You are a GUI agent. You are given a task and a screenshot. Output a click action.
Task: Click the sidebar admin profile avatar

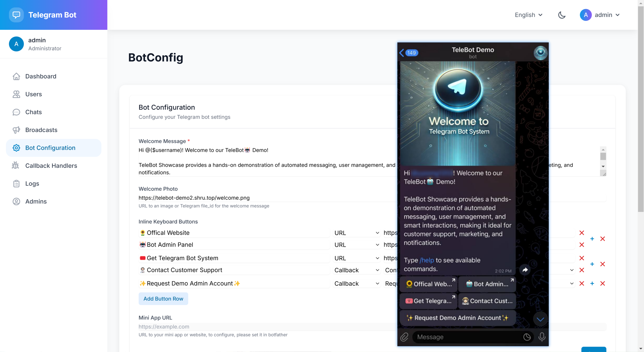[16, 44]
